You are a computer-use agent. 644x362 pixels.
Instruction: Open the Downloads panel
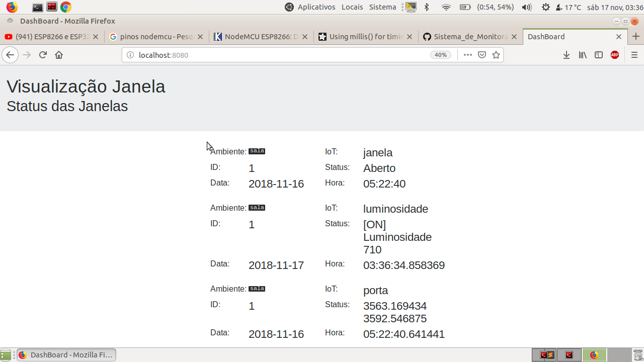(567, 55)
